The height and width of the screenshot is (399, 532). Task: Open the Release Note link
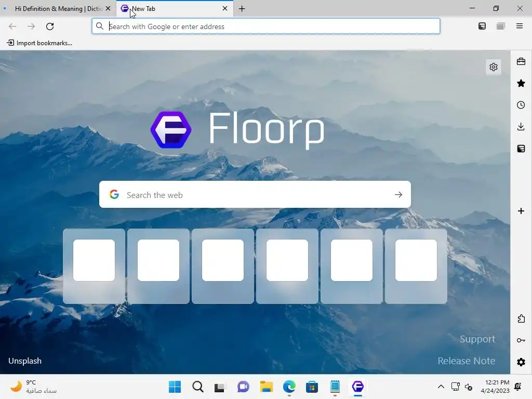click(x=466, y=361)
